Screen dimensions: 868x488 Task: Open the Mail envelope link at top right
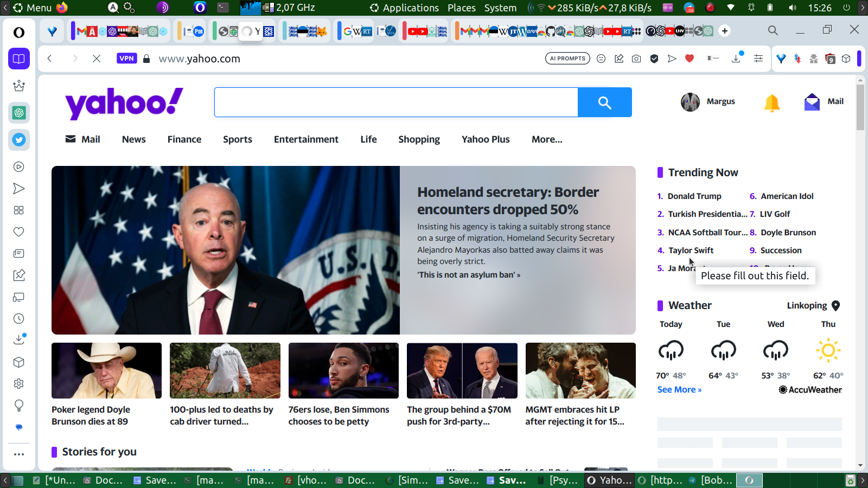pos(824,102)
